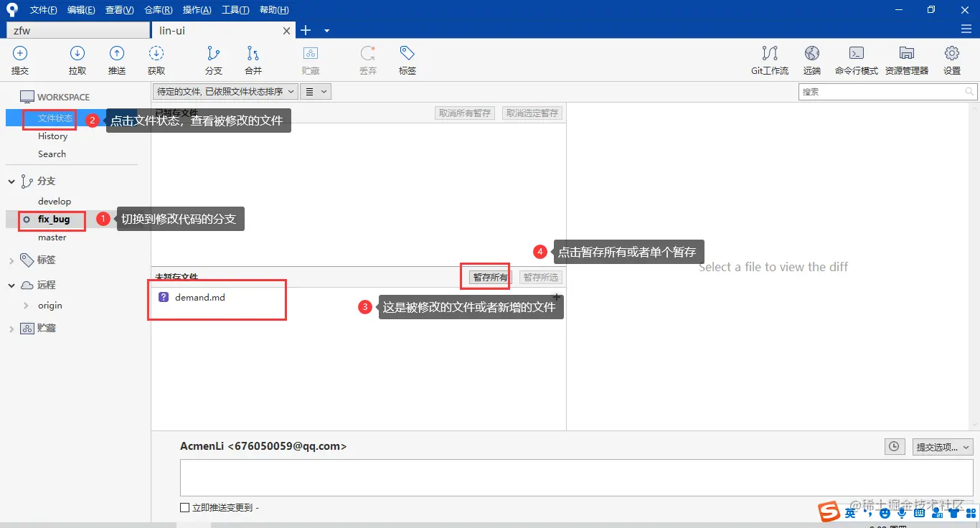Click the SourceTree logo icon
980x528 pixels.
[x=11, y=9]
